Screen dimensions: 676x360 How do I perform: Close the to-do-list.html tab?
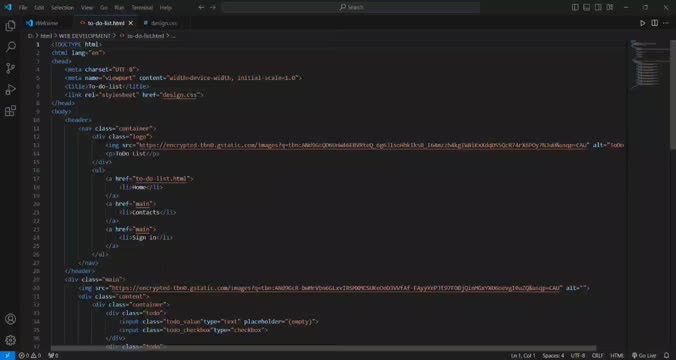coord(131,23)
